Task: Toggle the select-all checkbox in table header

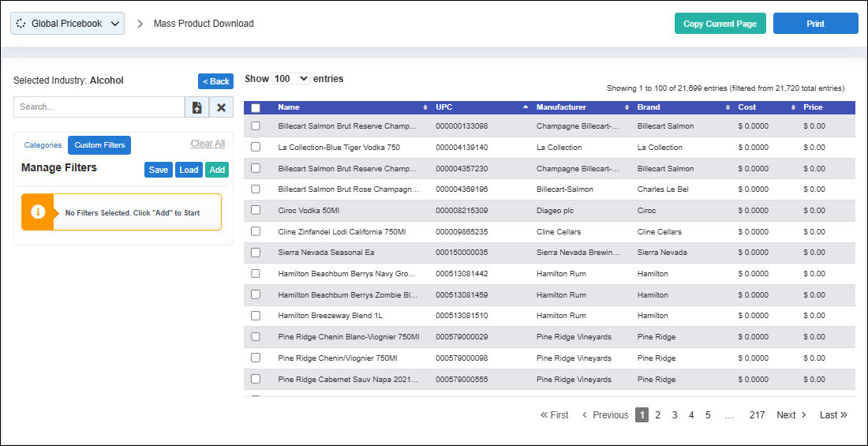Action: (256, 108)
